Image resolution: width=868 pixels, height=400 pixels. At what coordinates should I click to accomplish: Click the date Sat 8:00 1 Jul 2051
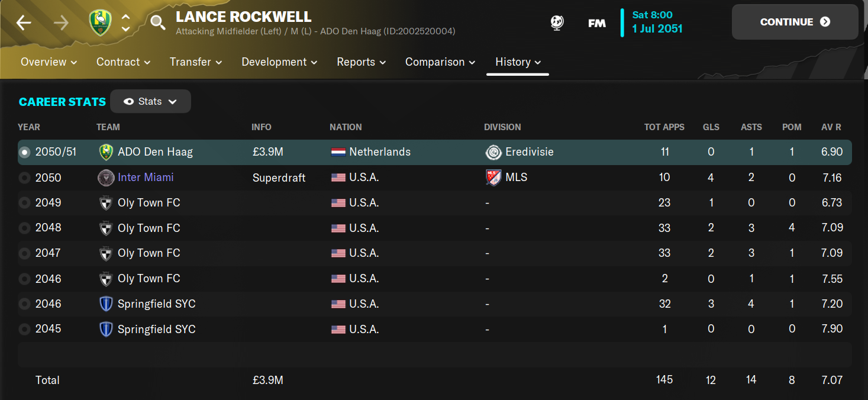pyautogui.click(x=657, y=22)
